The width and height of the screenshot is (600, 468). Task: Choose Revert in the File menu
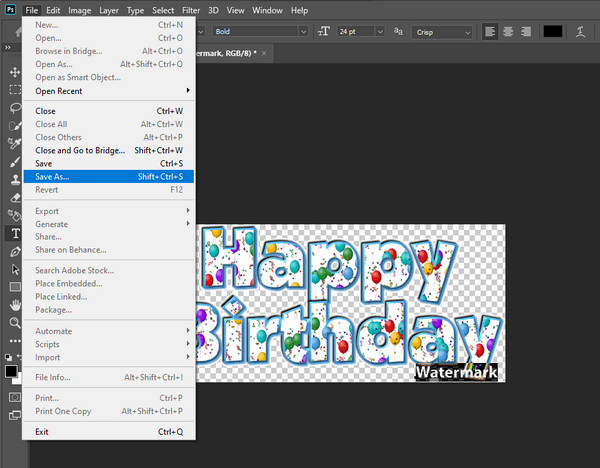(x=109, y=189)
